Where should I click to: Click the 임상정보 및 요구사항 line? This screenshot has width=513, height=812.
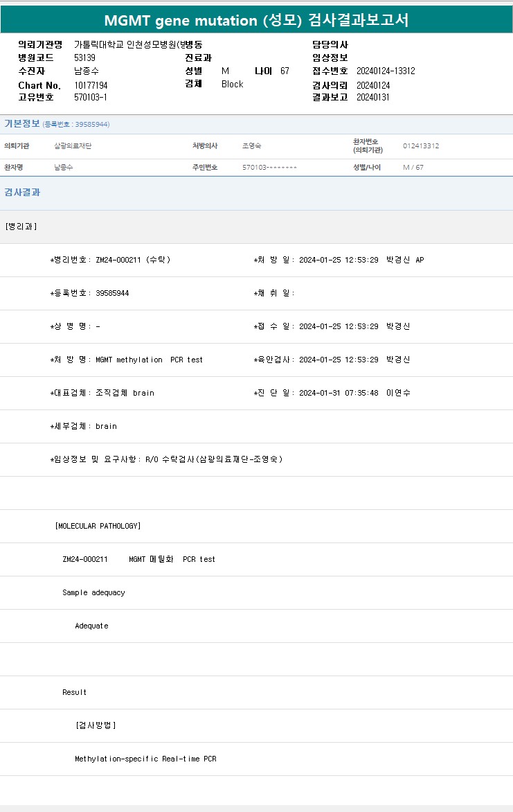(166, 459)
